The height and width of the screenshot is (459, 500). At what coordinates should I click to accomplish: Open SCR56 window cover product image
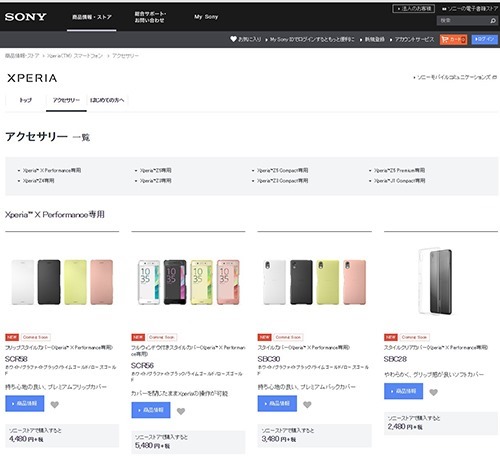(x=189, y=282)
